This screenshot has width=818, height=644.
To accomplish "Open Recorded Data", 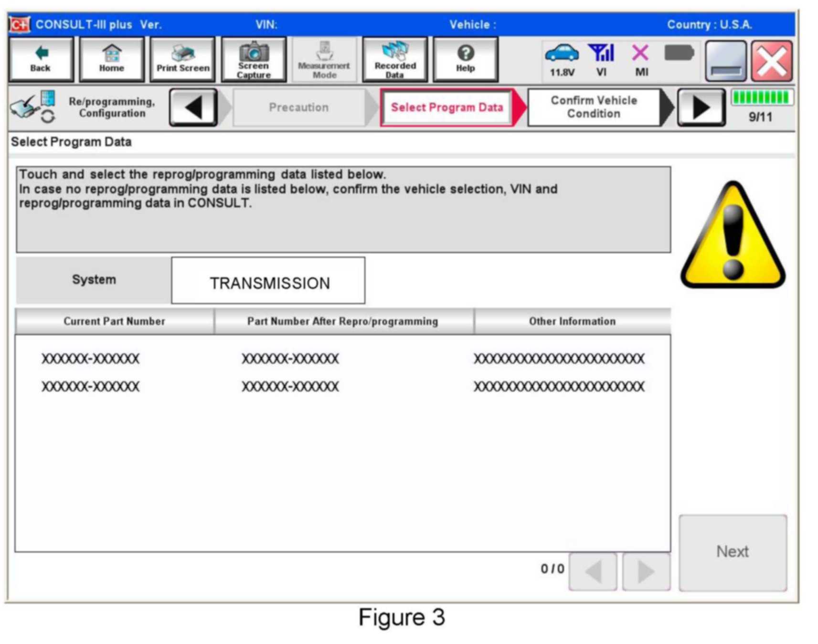I will [395, 59].
